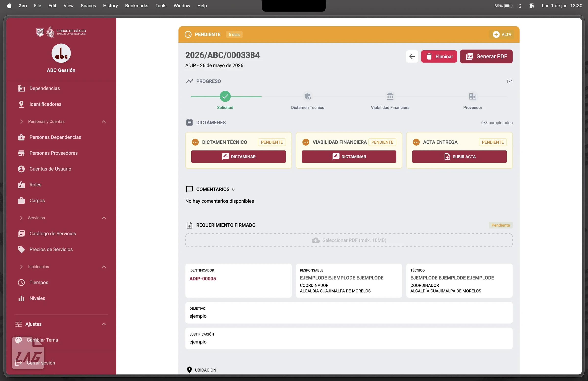This screenshot has width=588, height=381.
Task: Click the Seleccionar PDF upload area
Action: point(349,240)
